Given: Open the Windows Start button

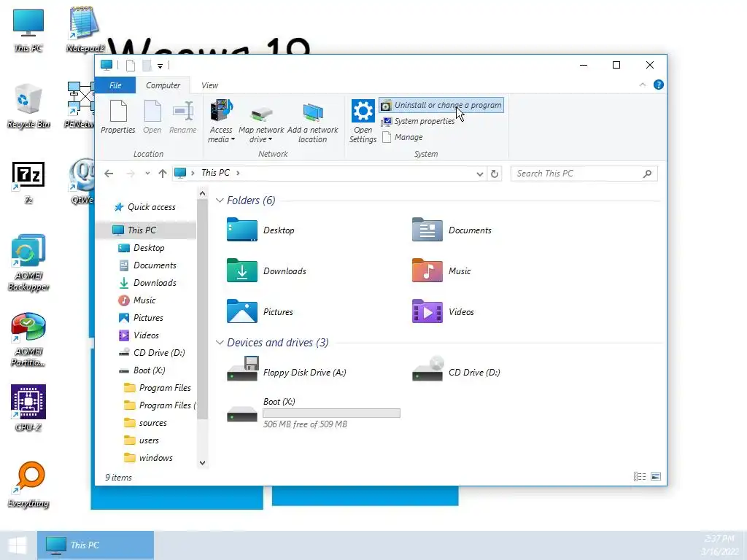Looking at the screenshot, I should coord(18,545).
